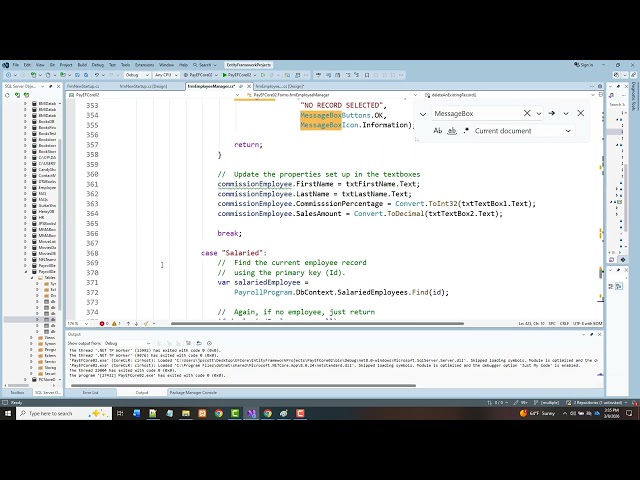
Task: Click the Undo arrow in toolbar
Action: [97, 75]
